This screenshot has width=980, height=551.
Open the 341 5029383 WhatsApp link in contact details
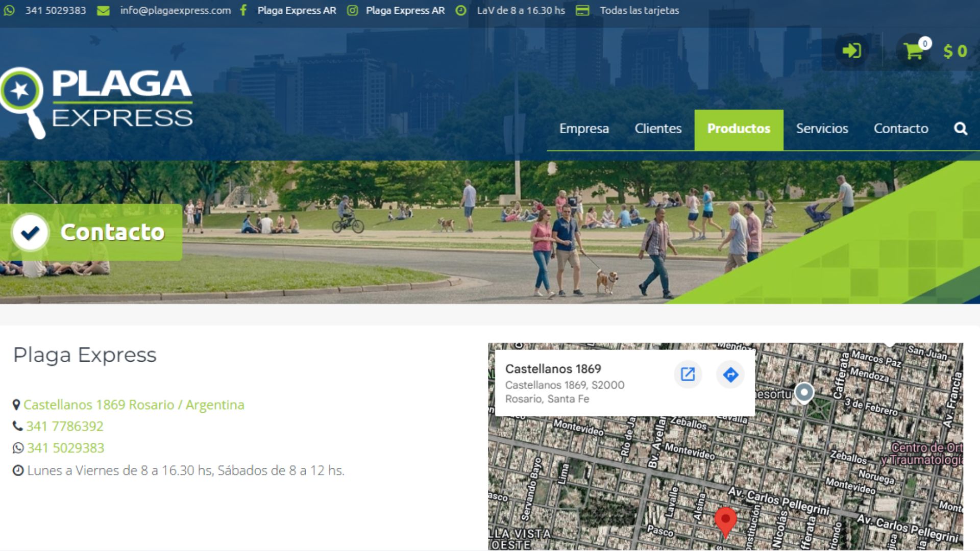click(65, 448)
